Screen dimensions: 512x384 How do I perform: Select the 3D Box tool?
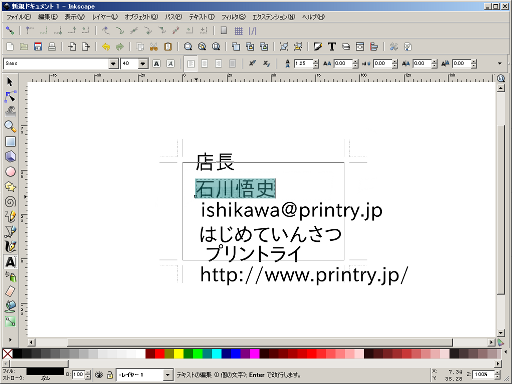coord(10,156)
